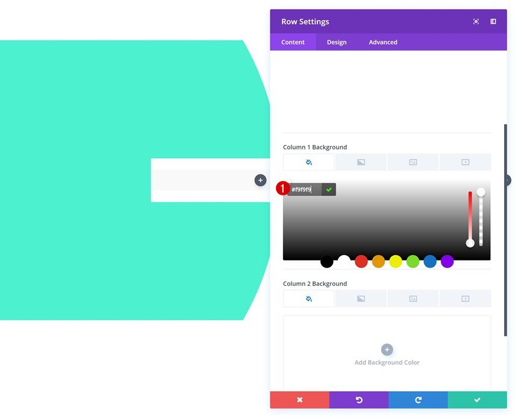Confirm the hex color with the green checkmark toggle
This screenshot has width=530, height=420.
(x=329, y=189)
